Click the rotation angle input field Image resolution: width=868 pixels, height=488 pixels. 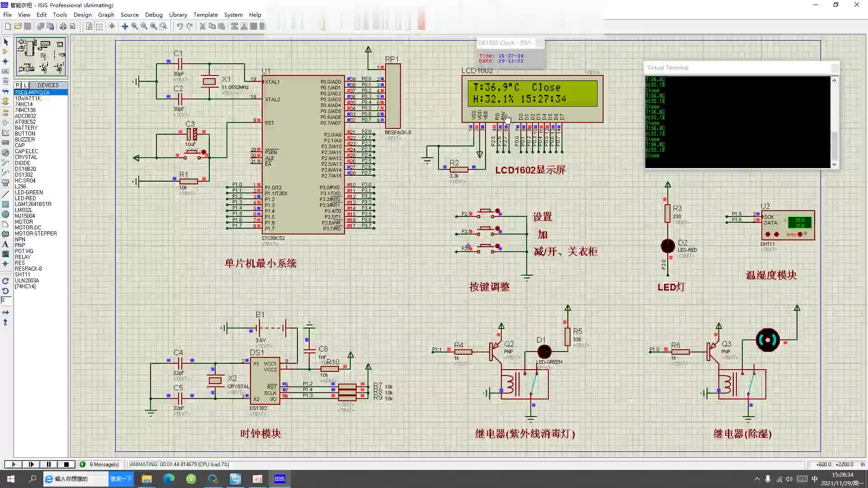click(6, 300)
